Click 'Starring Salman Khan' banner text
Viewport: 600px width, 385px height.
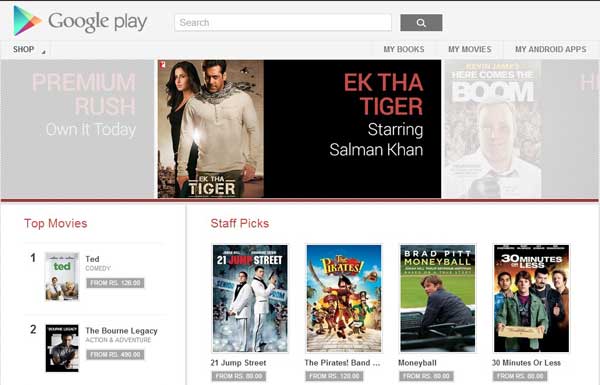(x=376, y=140)
